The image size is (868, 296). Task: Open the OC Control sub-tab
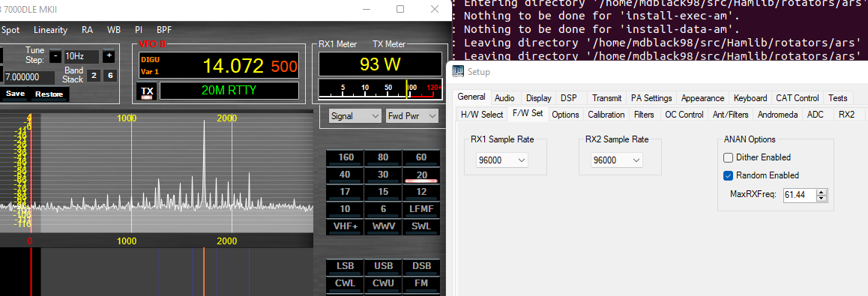click(684, 115)
